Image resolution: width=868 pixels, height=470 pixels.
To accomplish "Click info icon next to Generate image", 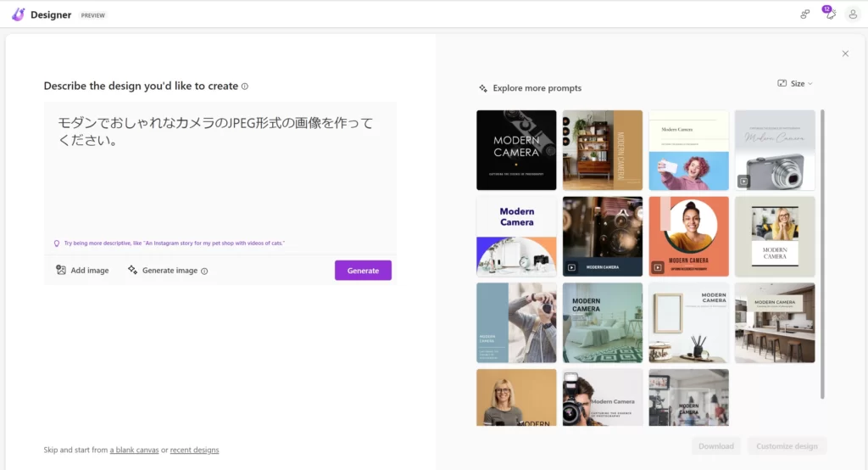I will [x=204, y=271].
